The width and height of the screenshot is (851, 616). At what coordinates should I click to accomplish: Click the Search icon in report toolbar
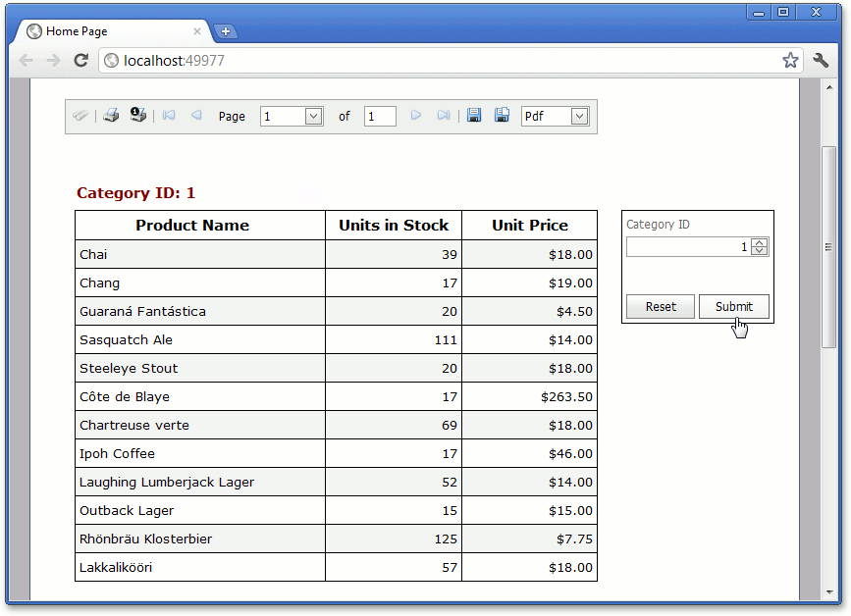80,116
